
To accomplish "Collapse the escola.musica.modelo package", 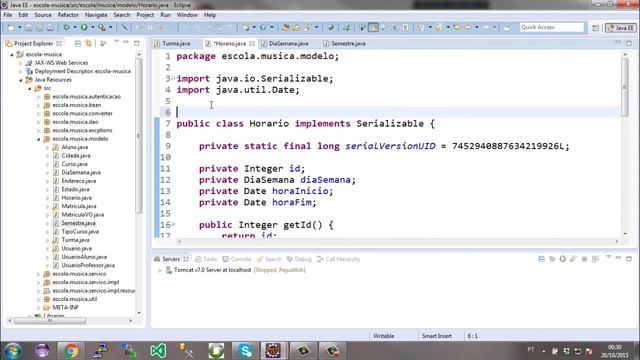I will [38, 139].
